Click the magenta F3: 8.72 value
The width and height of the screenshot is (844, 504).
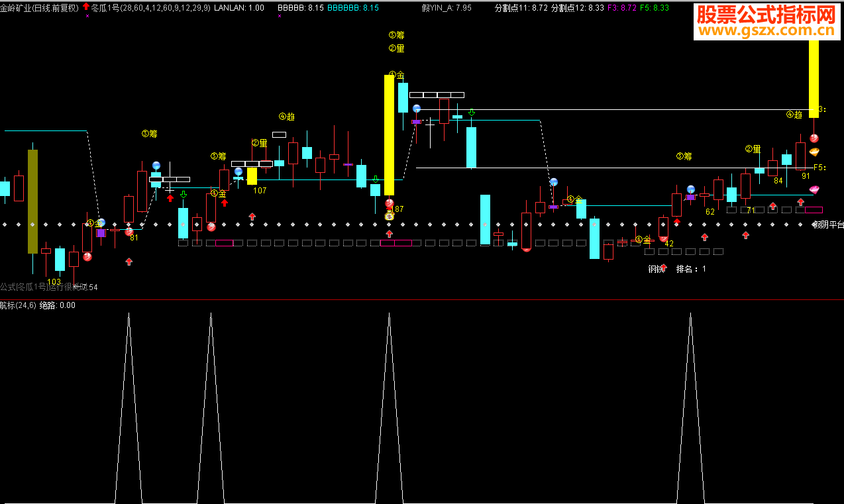click(x=621, y=7)
